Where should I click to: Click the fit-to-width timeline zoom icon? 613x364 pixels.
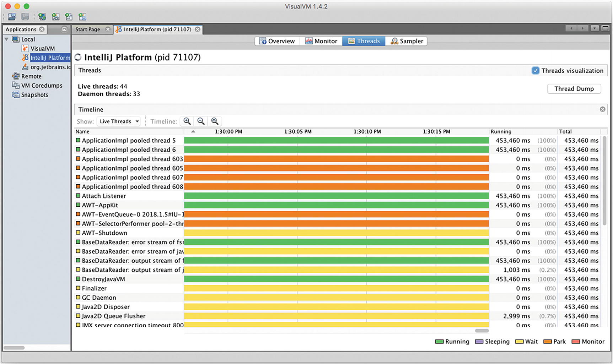coord(215,121)
